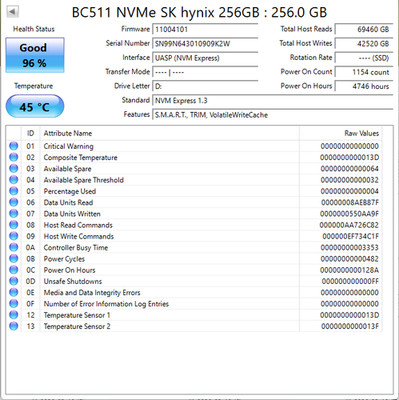Click the status icon for Data Units Written

pos(14,214)
